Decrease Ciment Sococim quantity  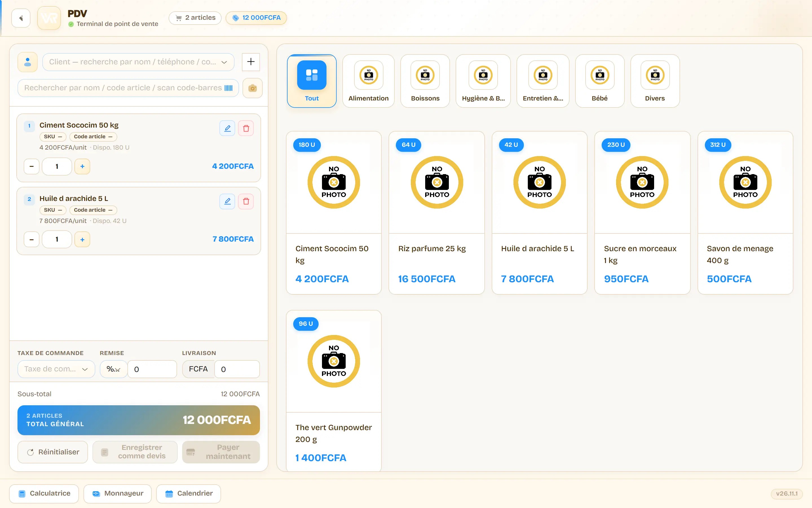pos(32,166)
